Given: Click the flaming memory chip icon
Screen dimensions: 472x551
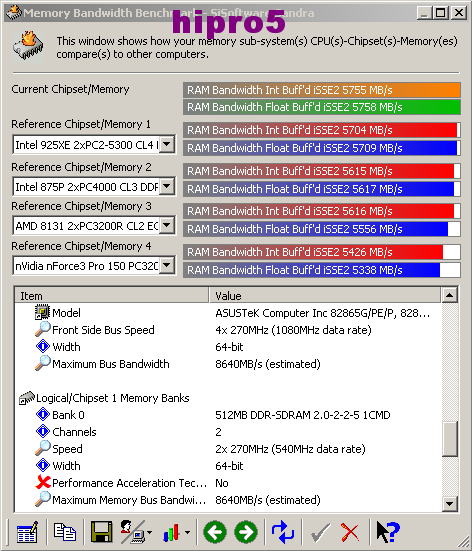Looking at the screenshot, I should pyautogui.click(x=28, y=46).
